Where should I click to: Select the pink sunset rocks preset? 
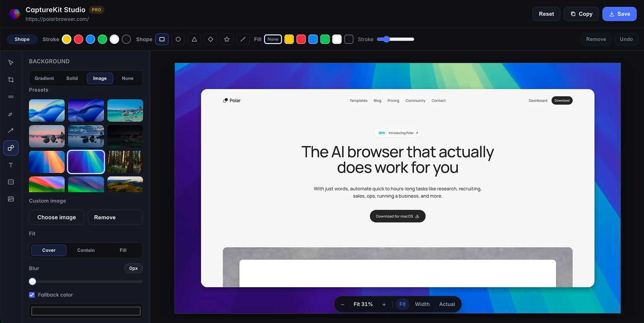pyautogui.click(x=47, y=136)
